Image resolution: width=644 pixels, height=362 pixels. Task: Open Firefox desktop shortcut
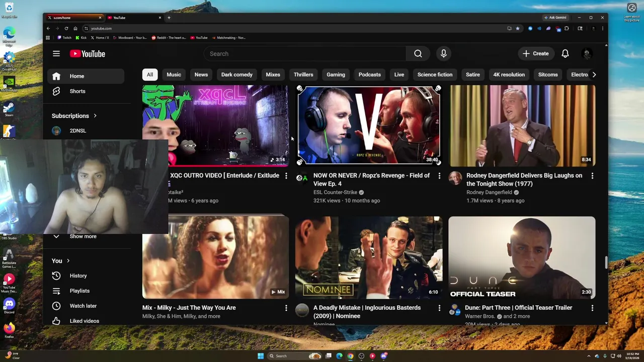click(x=9, y=330)
